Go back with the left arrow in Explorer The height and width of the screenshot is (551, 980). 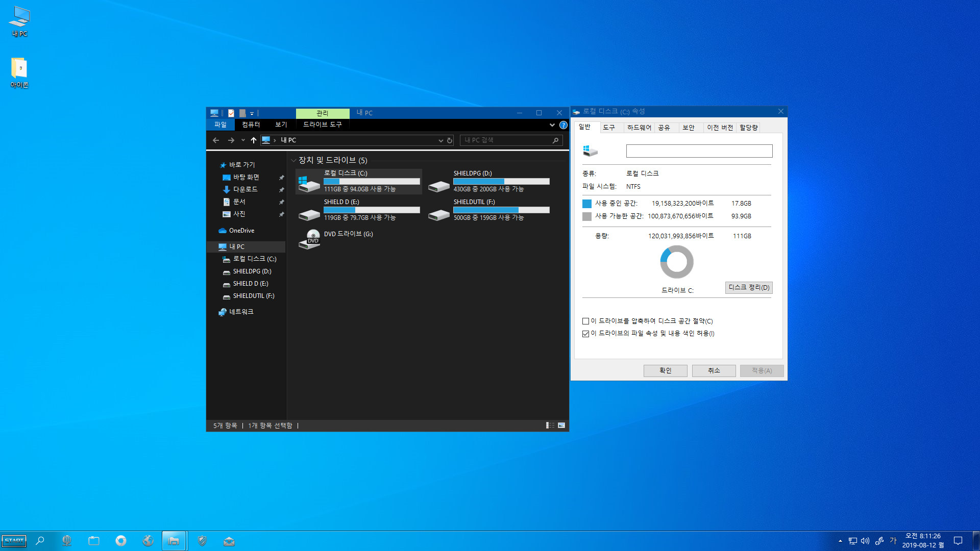[x=216, y=140]
